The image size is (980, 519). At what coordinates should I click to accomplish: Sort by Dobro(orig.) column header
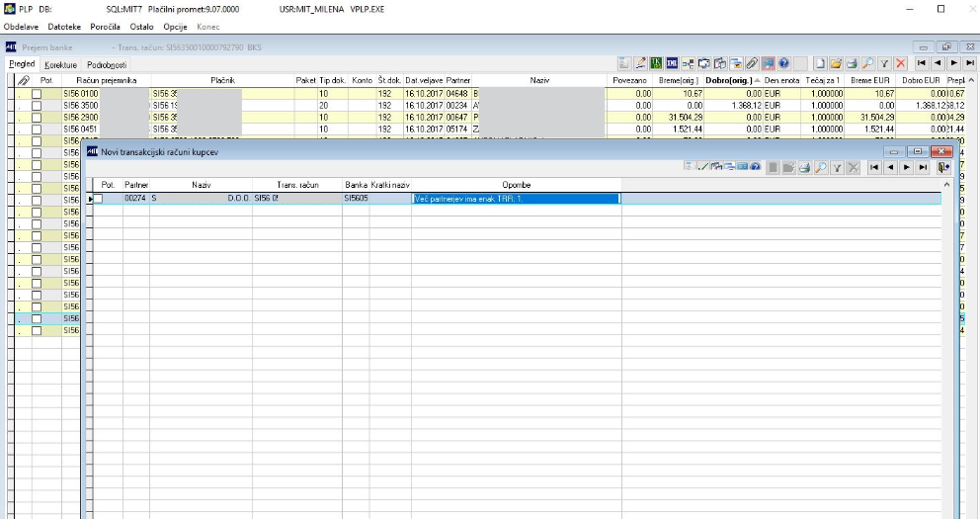[732, 81]
